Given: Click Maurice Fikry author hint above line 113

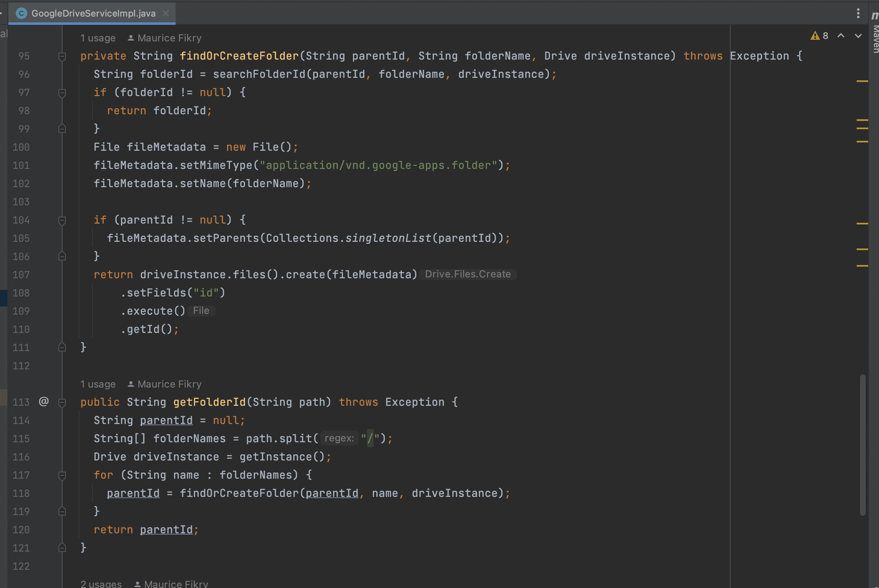Looking at the screenshot, I should pyautogui.click(x=164, y=384).
